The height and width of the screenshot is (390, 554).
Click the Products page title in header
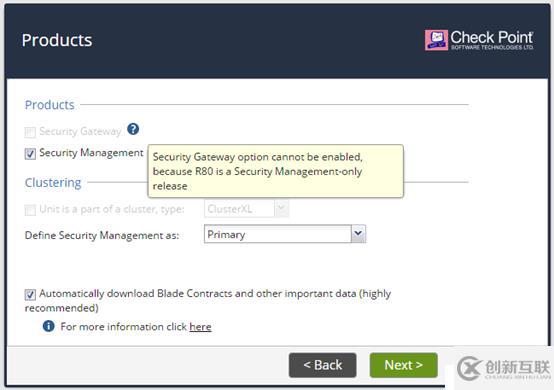point(57,40)
